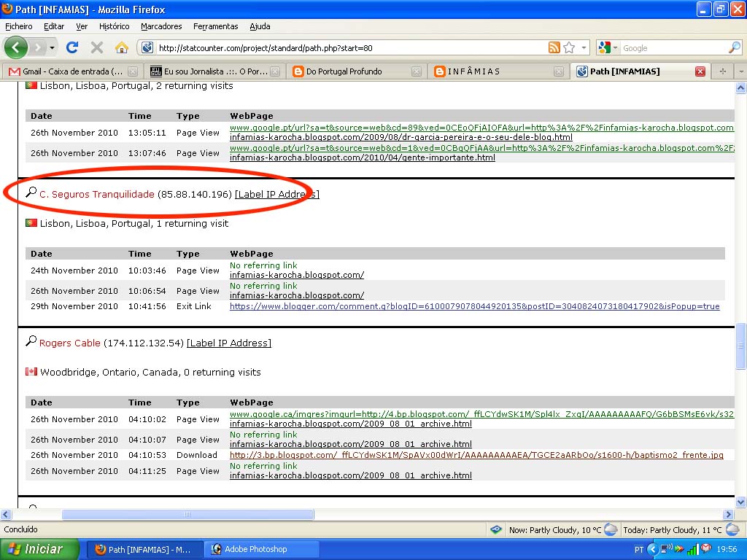Bookmark this page with the star icon

(569, 47)
